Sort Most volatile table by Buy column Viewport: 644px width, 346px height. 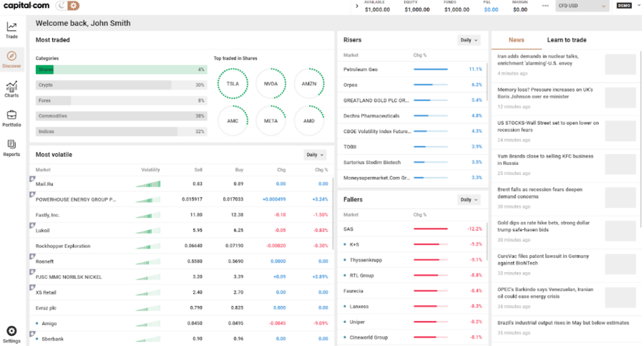point(239,170)
